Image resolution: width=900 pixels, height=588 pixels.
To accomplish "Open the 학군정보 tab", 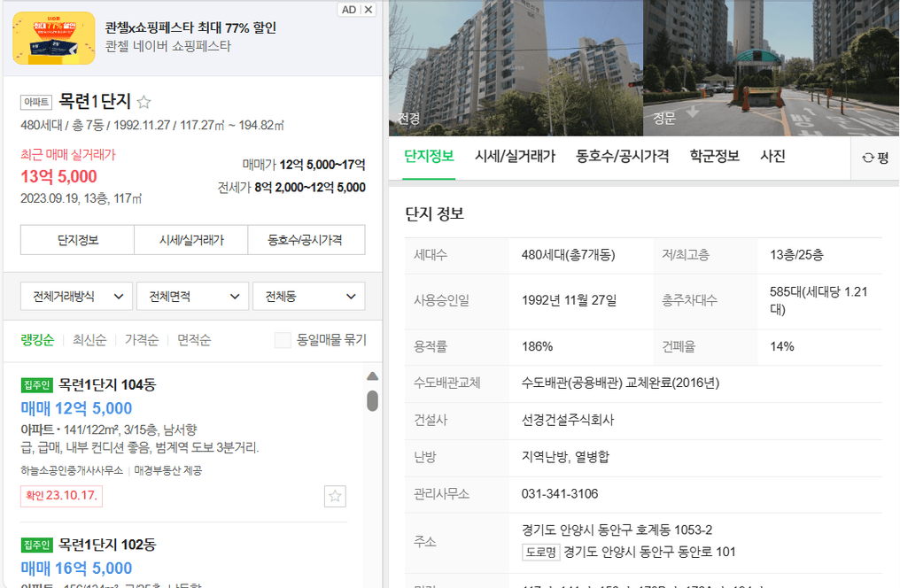I will 715,157.
